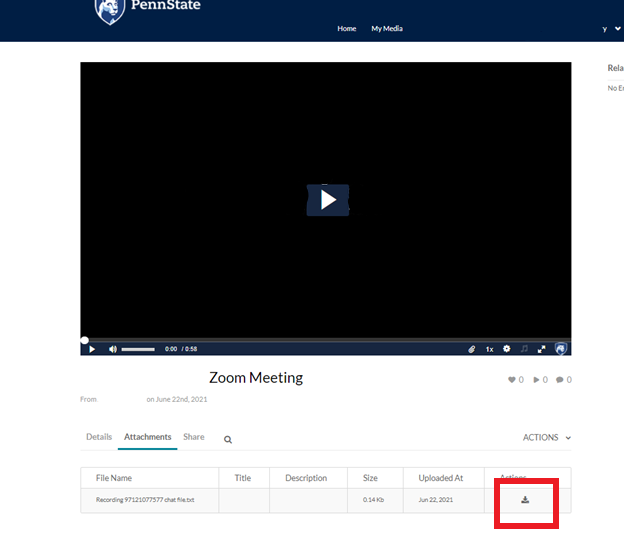The height and width of the screenshot is (545, 624).
Task: Click the File Name column header
Action: 114,478
